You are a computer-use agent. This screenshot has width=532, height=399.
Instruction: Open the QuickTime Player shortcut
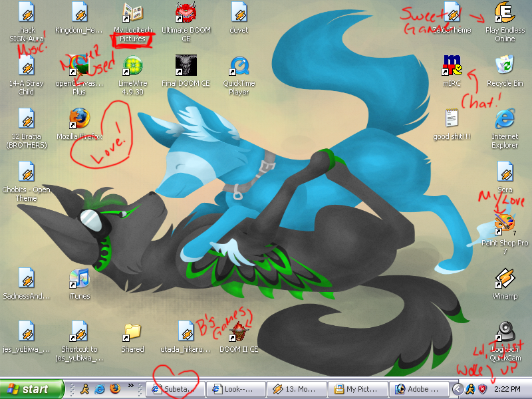pos(239,65)
